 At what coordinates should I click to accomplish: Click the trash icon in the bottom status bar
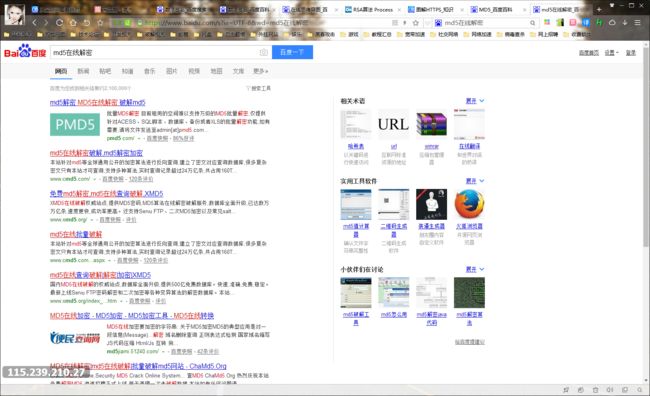coord(595,390)
